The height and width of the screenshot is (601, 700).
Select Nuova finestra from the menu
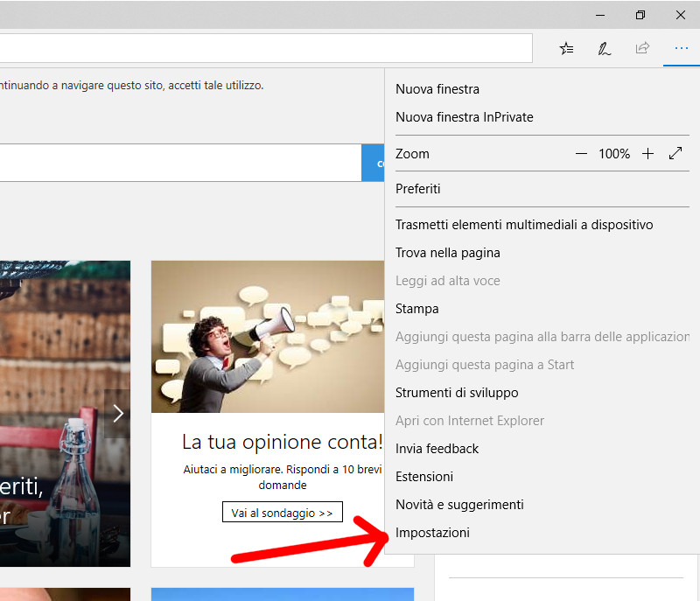click(437, 89)
